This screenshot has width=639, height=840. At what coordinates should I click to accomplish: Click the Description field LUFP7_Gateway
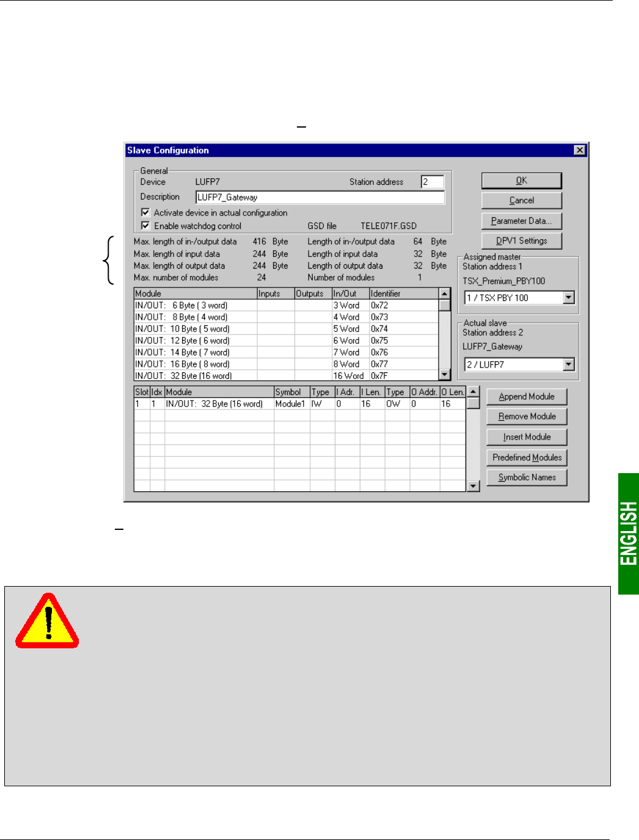(x=320, y=197)
